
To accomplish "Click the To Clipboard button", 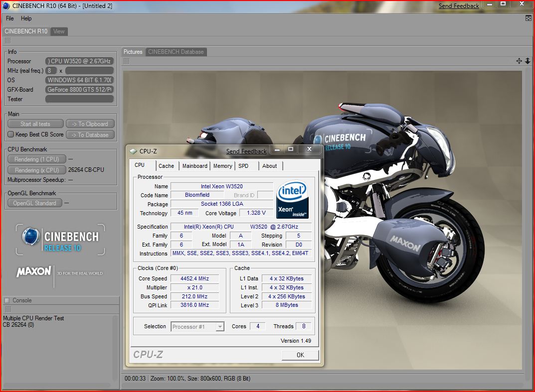I will pos(90,124).
